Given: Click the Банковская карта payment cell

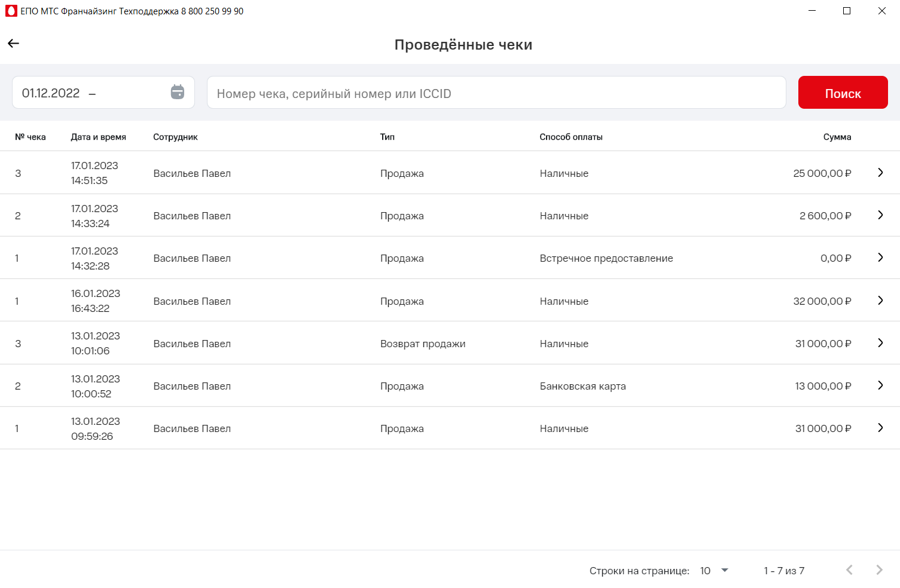Looking at the screenshot, I should [583, 386].
